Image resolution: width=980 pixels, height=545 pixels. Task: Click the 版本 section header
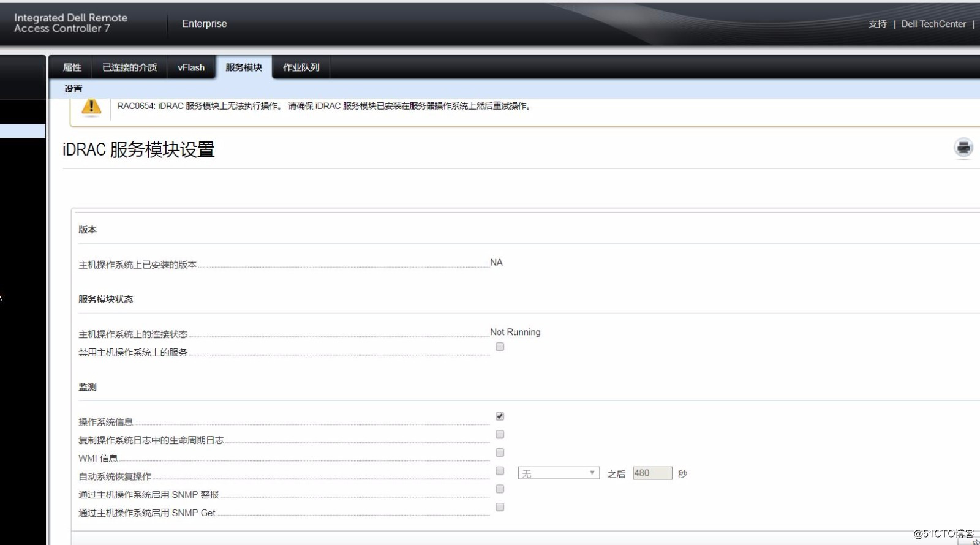coord(88,230)
